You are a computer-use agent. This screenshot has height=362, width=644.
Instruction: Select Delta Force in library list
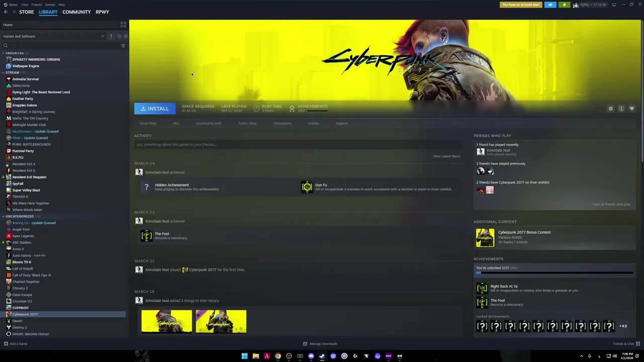pos(21,85)
